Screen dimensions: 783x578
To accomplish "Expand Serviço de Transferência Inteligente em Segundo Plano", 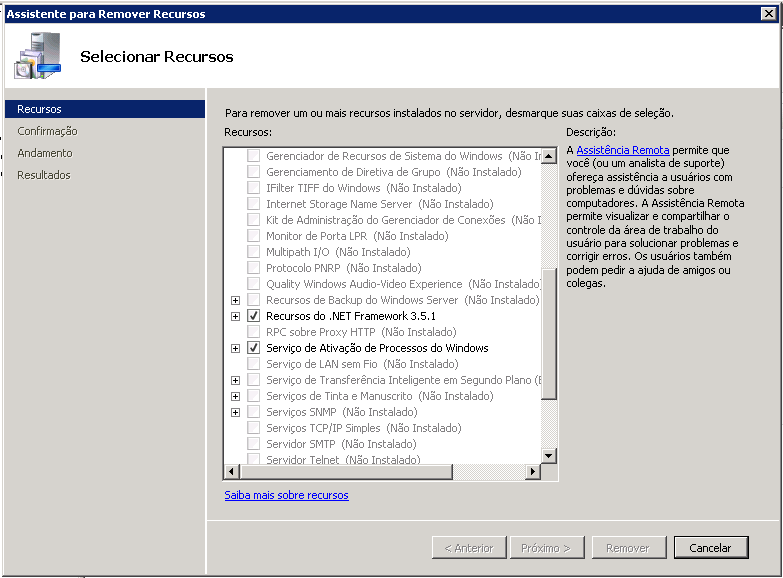I will pos(235,380).
